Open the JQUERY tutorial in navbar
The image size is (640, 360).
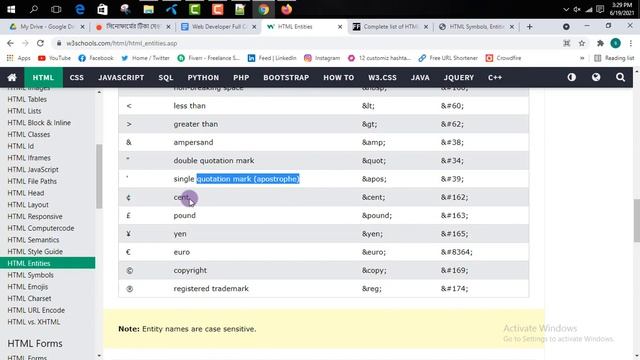tap(459, 77)
